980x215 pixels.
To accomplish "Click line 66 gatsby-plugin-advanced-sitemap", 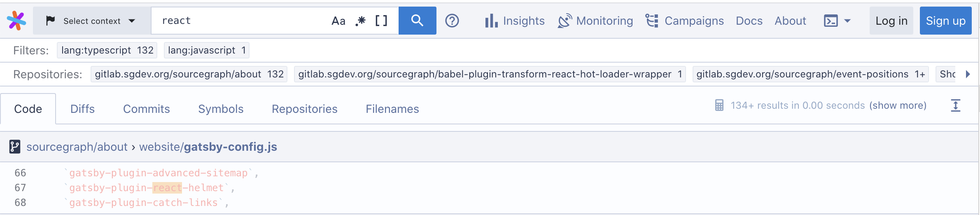I will click(161, 173).
